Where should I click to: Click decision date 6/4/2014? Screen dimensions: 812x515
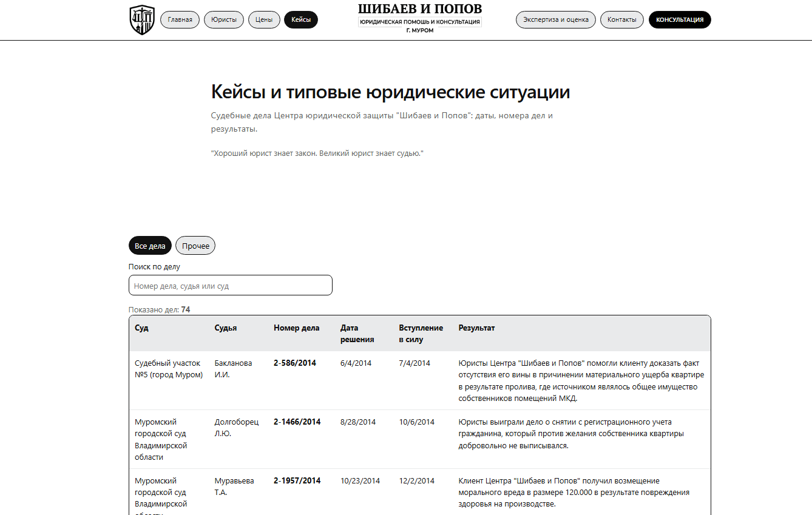(x=356, y=363)
